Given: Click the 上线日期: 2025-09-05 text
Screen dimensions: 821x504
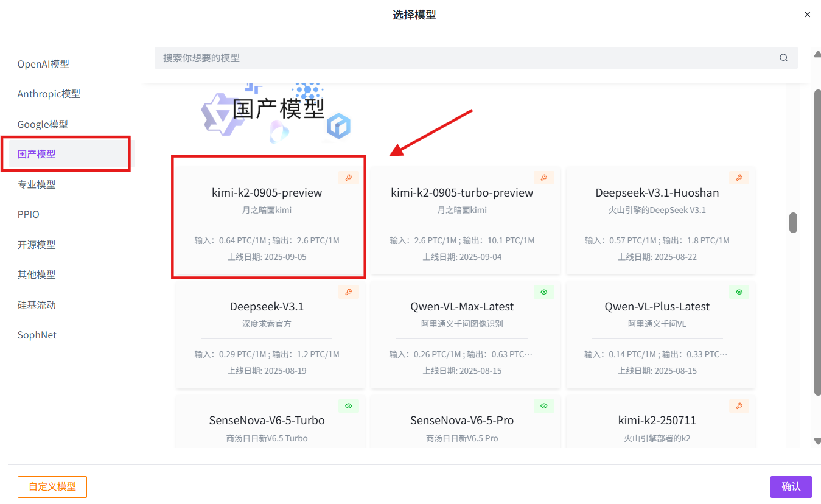Looking at the screenshot, I should coord(267,257).
